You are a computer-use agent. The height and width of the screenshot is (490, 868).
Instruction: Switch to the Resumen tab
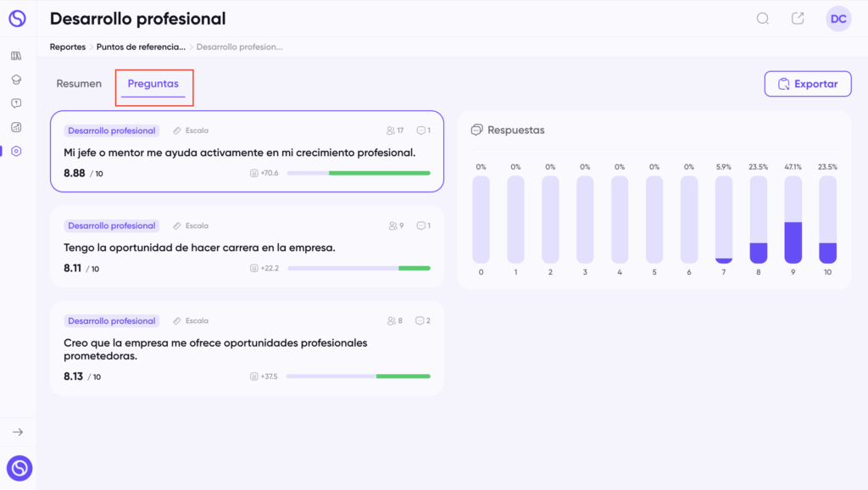[79, 84]
